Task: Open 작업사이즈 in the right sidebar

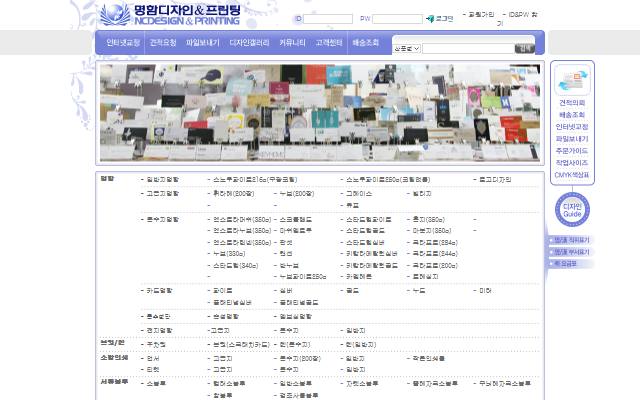Action: point(572,162)
